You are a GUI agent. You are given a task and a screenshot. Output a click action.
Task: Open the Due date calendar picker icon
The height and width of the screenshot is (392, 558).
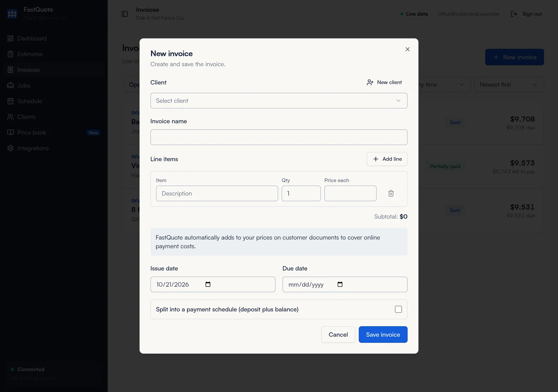click(x=340, y=284)
